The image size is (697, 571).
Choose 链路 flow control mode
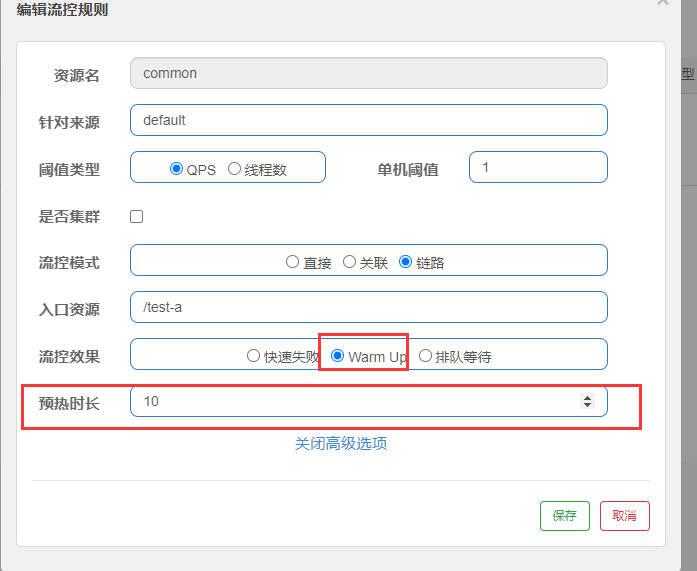pos(405,262)
